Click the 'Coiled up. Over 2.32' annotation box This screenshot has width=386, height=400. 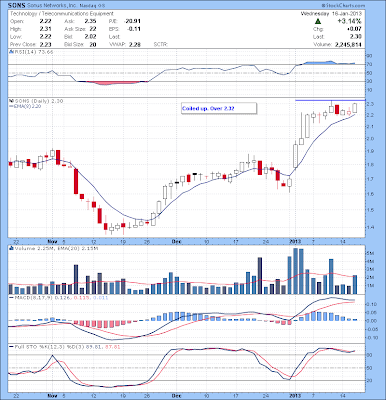[x=219, y=108]
